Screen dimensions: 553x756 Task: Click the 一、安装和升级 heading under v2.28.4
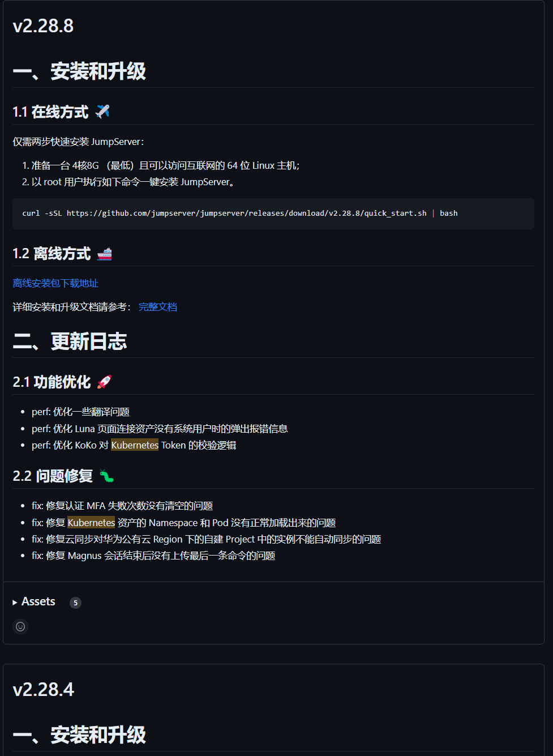point(79,735)
